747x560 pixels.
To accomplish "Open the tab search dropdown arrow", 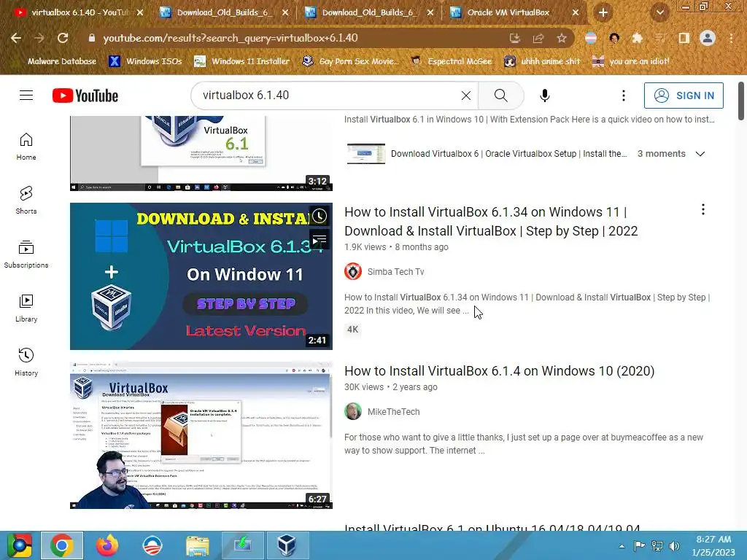I will tap(659, 13).
